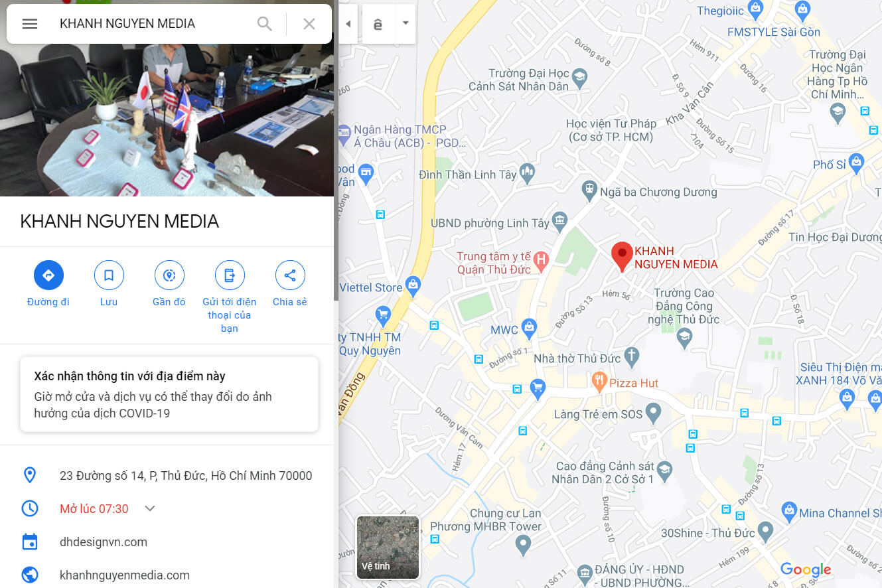Select Pizza Hut marker on map
The image size is (882, 588).
coord(599,381)
